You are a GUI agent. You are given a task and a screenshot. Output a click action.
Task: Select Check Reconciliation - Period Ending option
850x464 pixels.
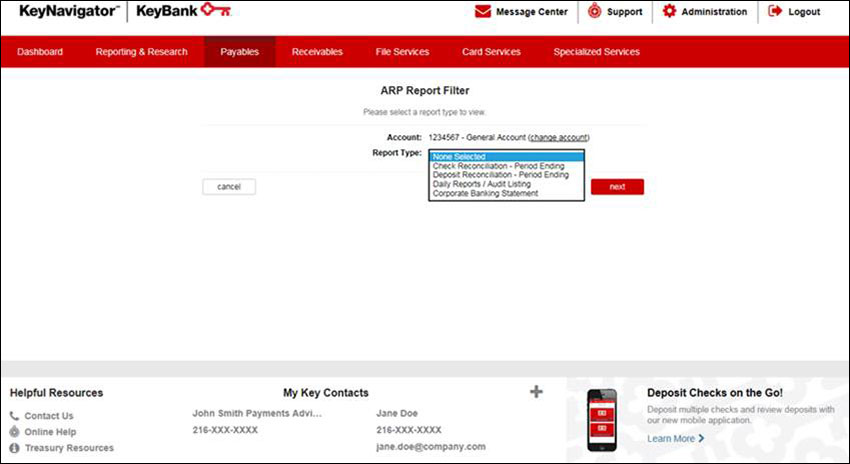point(506,166)
